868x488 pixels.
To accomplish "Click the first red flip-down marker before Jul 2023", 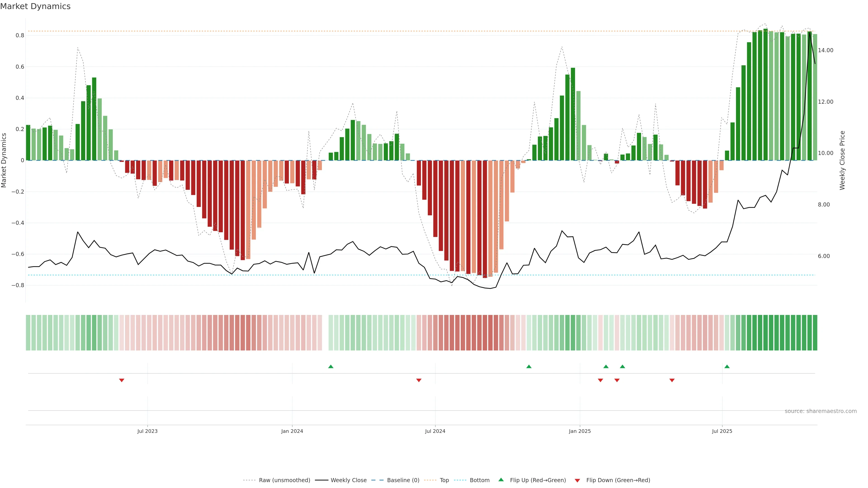I will coord(122,380).
